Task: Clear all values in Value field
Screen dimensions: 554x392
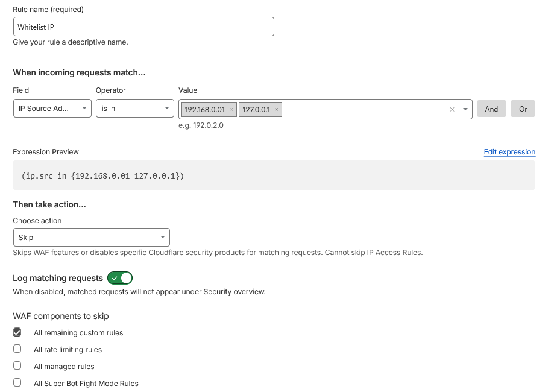Action: [452, 110]
